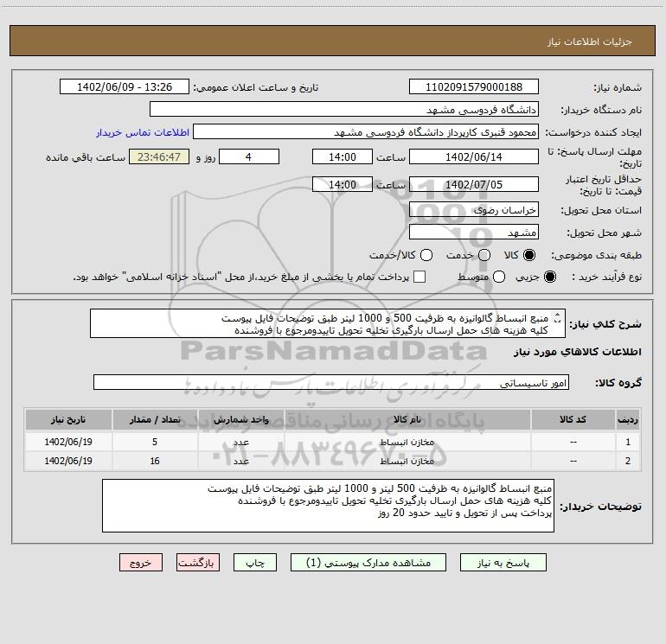Click the جزئیات اطلاعات نیاز header title
This screenshot has width=666, height=644.
[589, 41]
